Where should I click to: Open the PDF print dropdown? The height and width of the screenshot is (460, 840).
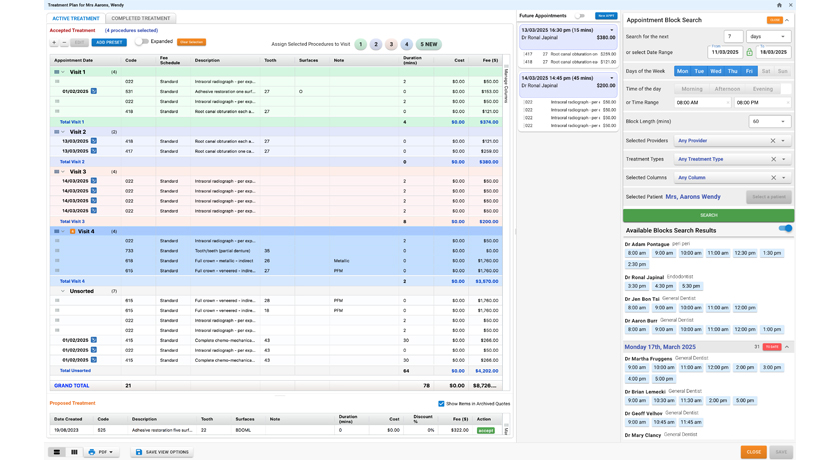[101, 452]
